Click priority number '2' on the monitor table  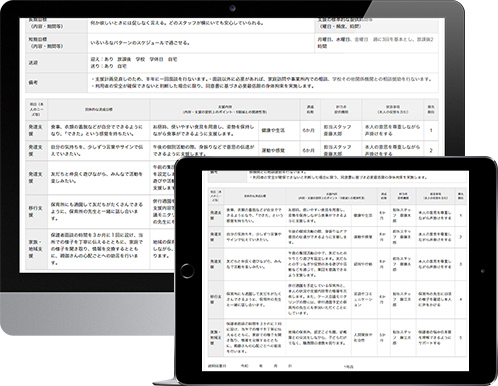coord(431,150)
